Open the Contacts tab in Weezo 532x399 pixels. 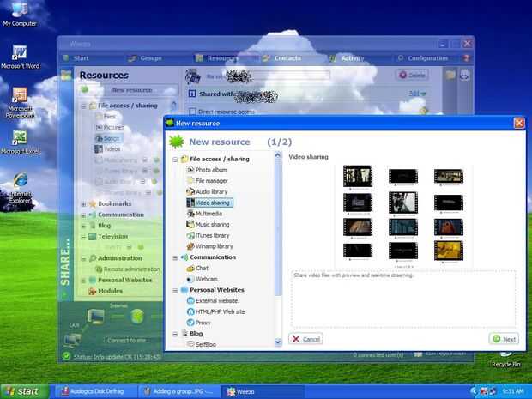pyautogui.click(x=281, y=58)
